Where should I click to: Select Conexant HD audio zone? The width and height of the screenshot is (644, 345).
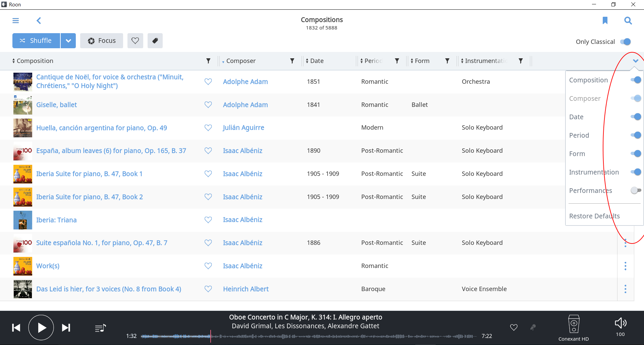(574, 328)
